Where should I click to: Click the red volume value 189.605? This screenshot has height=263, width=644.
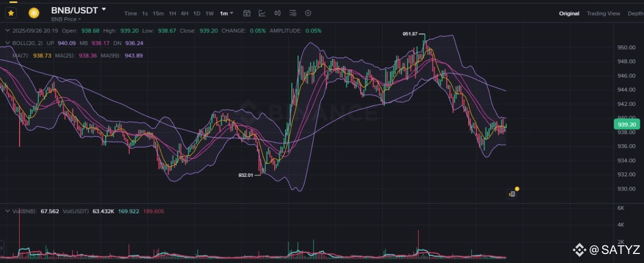(x=153, y=211)
